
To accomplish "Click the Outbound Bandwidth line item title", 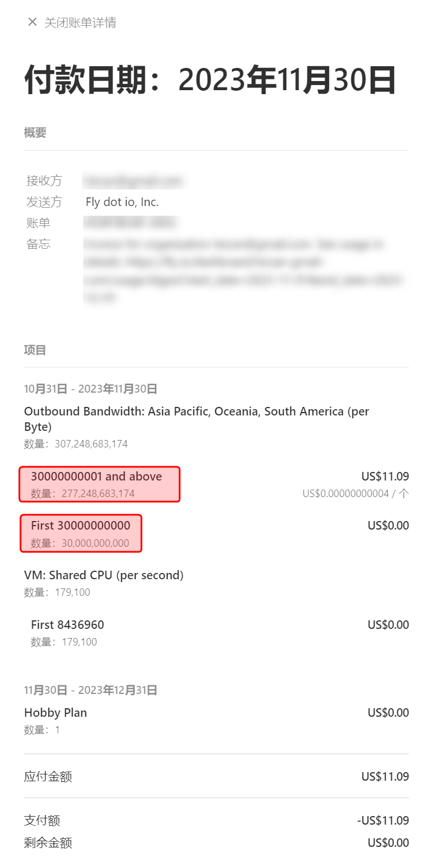I will (197, 419).
